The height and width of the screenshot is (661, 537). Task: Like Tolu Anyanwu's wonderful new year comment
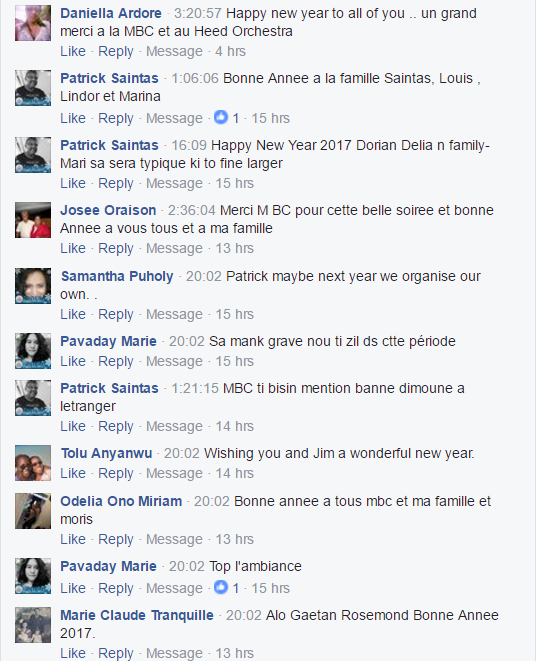pyautogui.click(x=73, y=473)
